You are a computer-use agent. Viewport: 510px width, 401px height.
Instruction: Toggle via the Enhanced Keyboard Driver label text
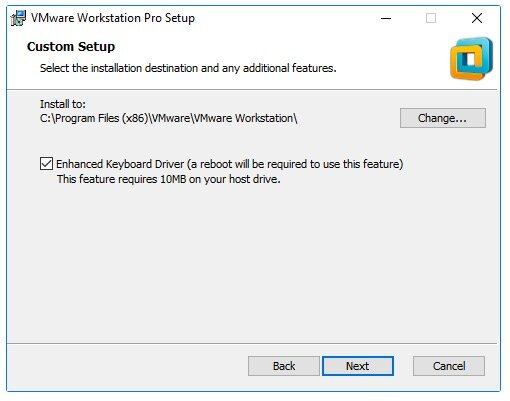coord(230,164)
